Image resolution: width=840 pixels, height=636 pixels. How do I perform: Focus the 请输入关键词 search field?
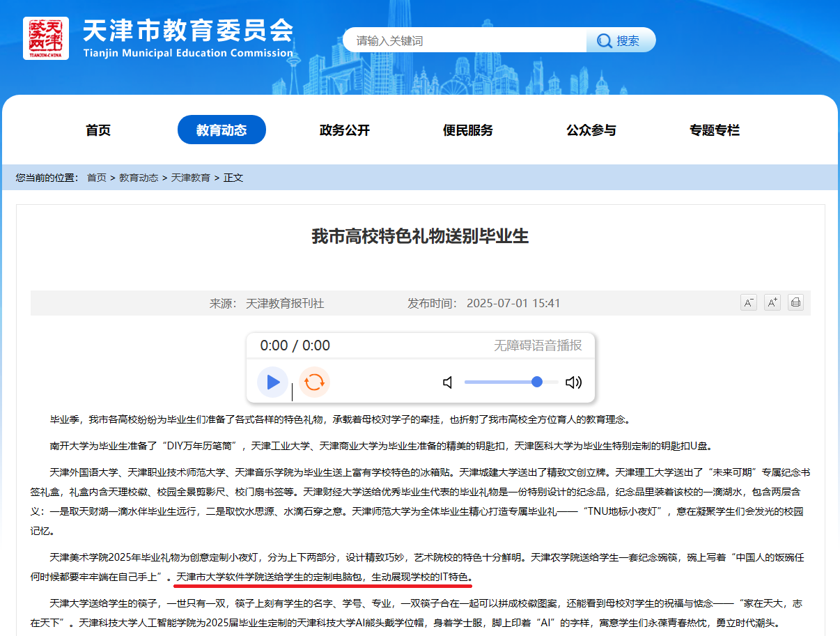(x=465, y=40)
